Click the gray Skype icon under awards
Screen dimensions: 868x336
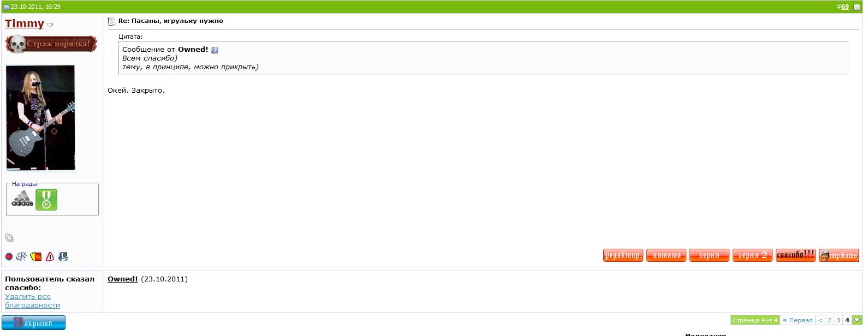(x=9, y=238)
